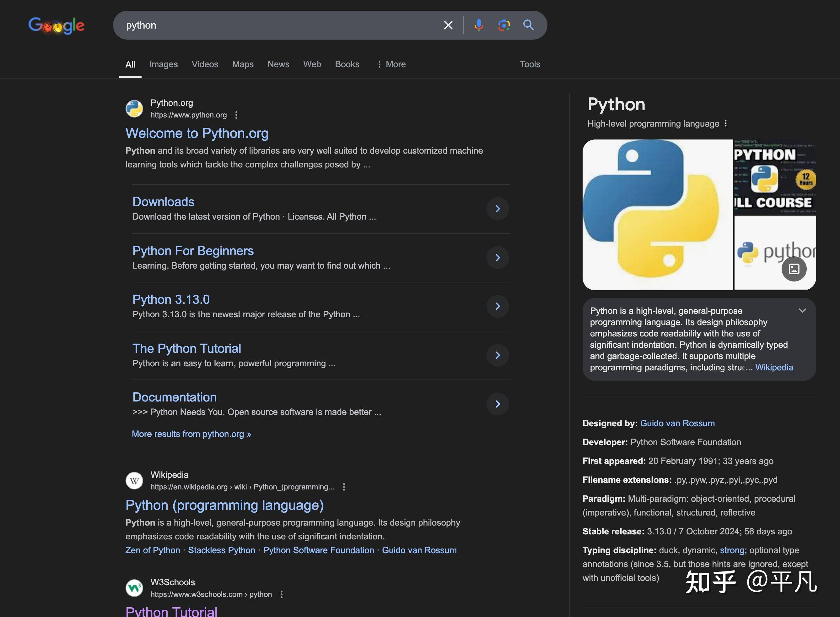This screenshot has width=840, height=617.
Task: Open Python Software Foundation link under Wikipedia
Action: [x=318, y=550]
